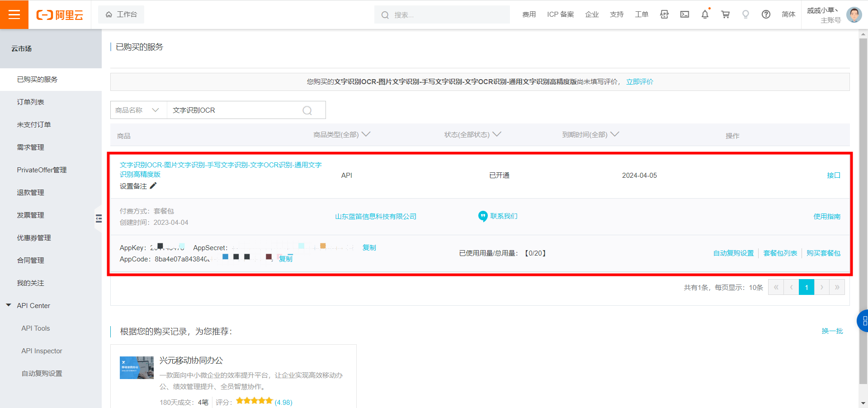
Task: Select page 1 in pagination
Action: [x=807, y=287]
